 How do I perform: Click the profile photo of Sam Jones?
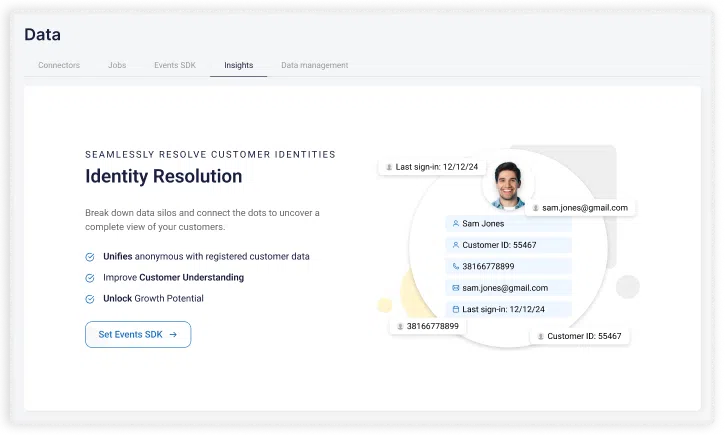click(x=508, y=185)
